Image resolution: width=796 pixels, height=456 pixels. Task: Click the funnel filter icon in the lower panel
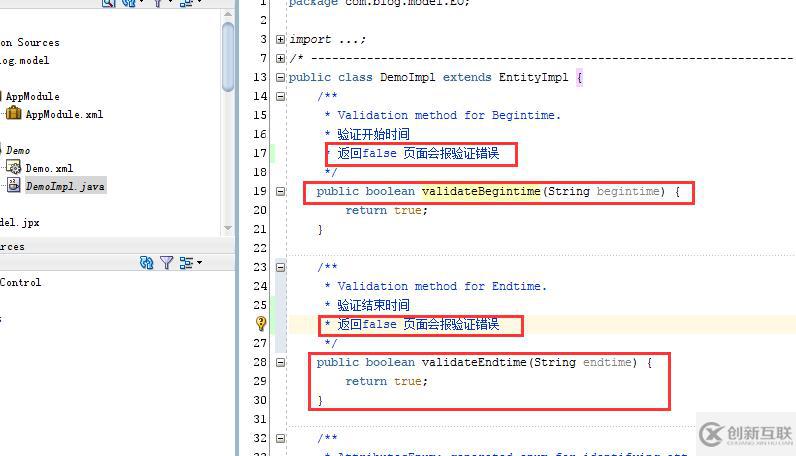point(167,263)
